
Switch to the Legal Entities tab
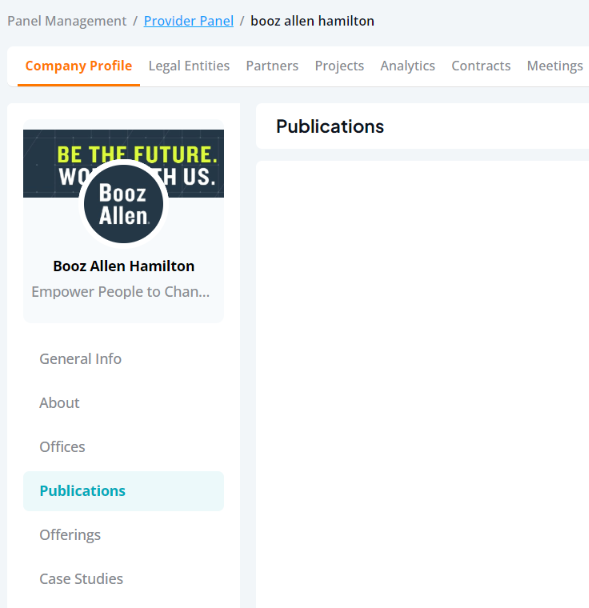point(189,66)
